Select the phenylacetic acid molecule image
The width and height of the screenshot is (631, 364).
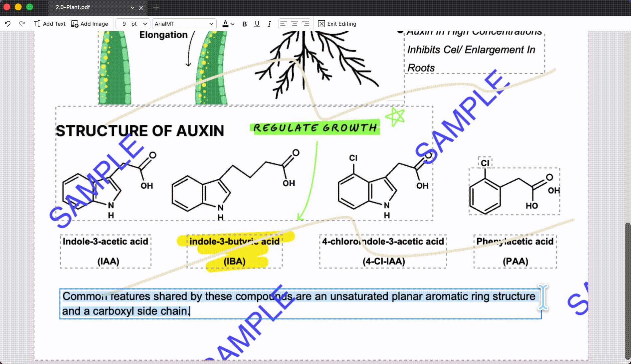pos(515,191)
